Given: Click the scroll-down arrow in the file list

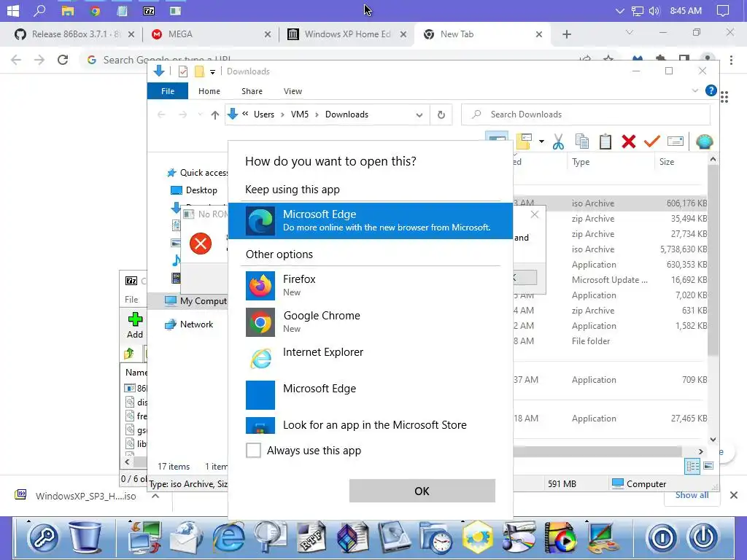Looking at the screenshot, I should [713, 440].
